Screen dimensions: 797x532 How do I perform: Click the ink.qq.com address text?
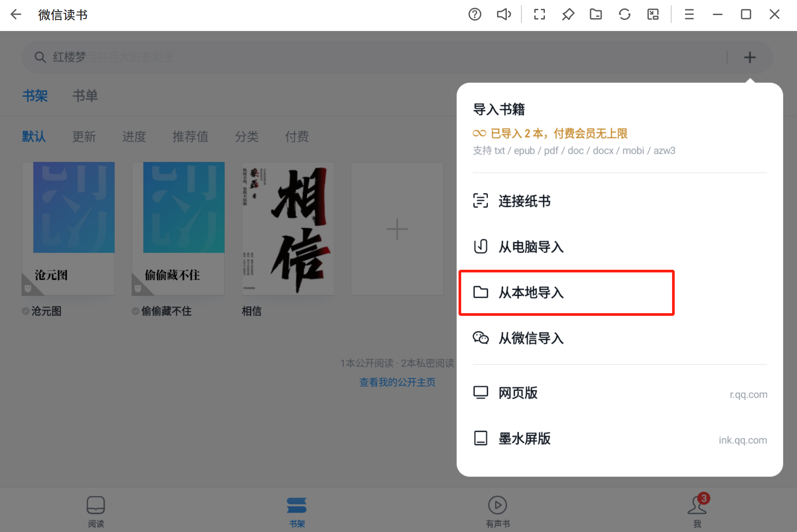pos(743,440)
